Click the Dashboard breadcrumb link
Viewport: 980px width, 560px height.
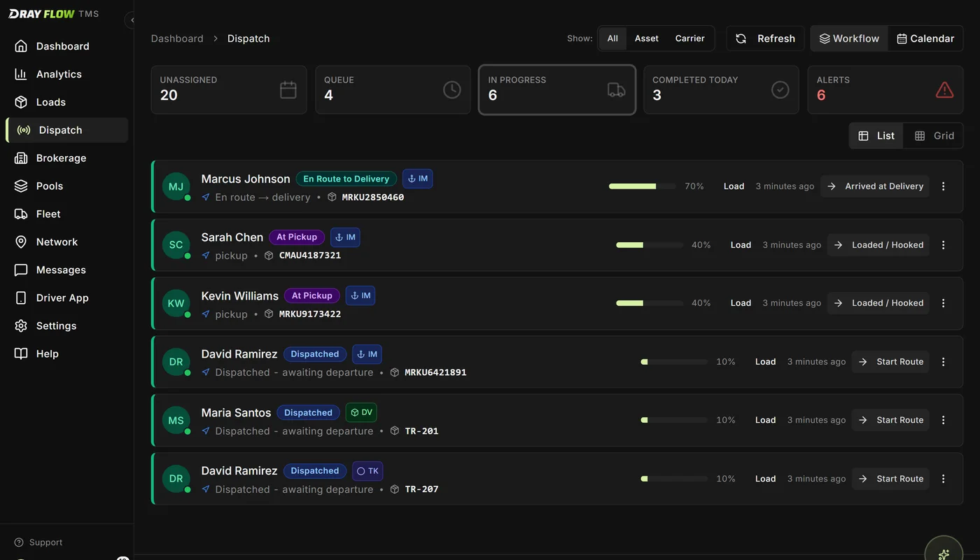[x=177, y=38]
